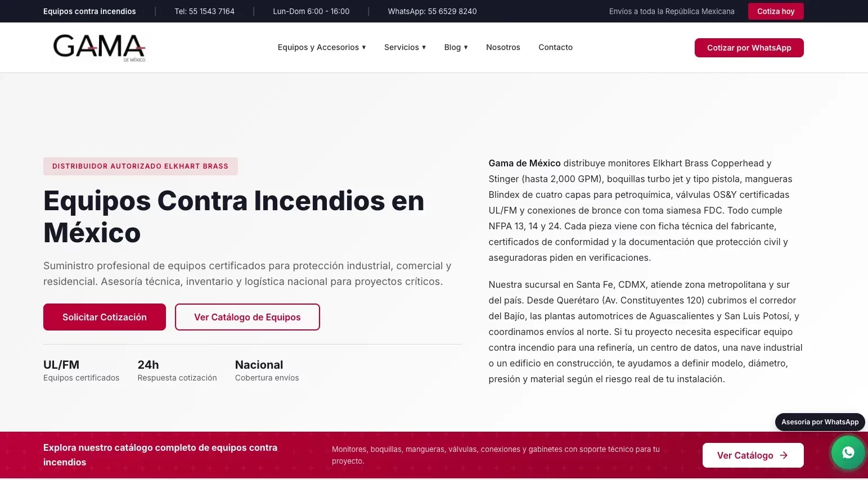Click Solicitar Cotización button
This screenshot has height=480, width=868.
[x=105, y=317]
